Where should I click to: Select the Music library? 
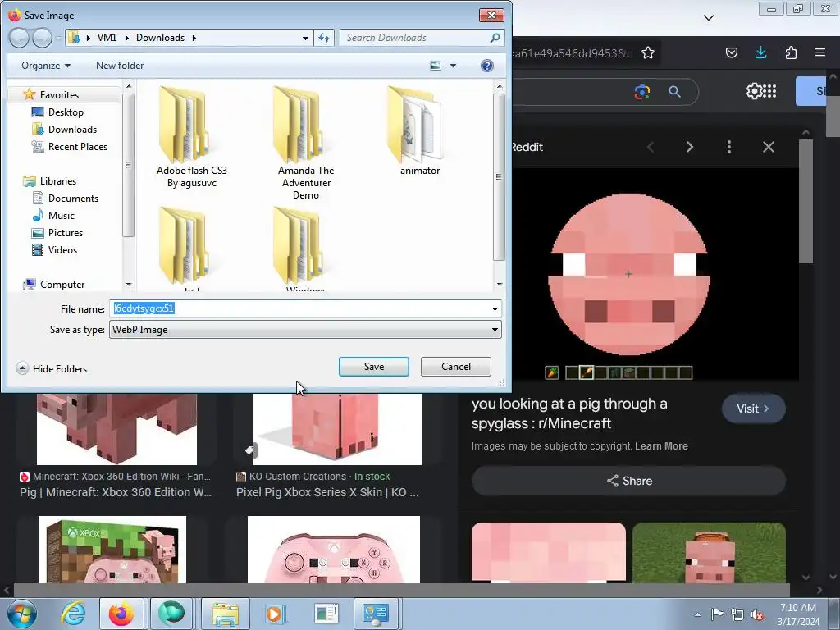[61, 216]
